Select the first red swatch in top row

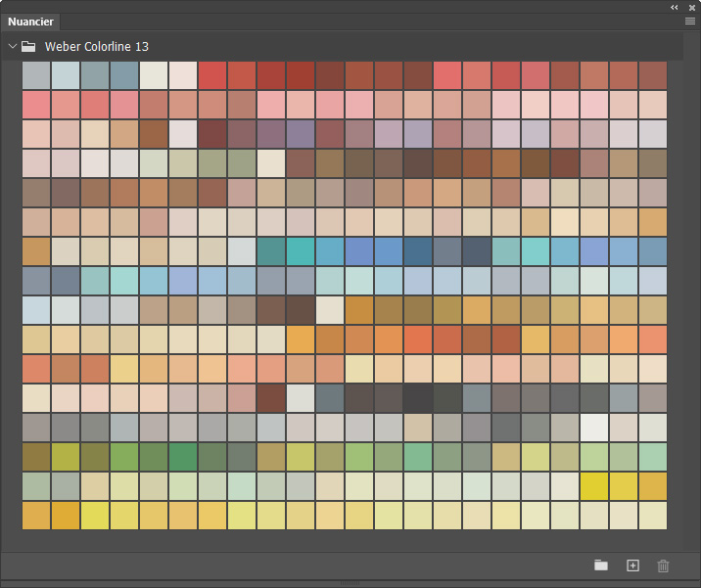point(212,75)
